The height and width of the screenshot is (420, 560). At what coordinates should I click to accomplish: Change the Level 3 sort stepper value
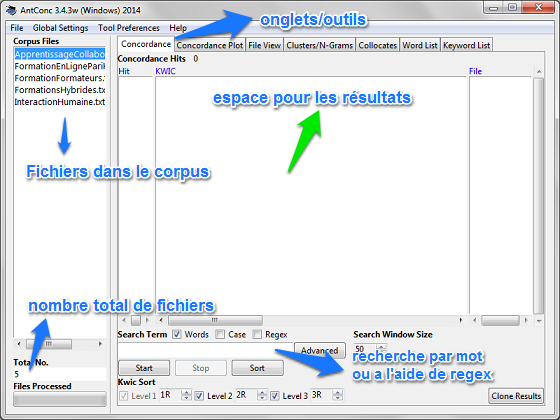click(x=338, y=395)
